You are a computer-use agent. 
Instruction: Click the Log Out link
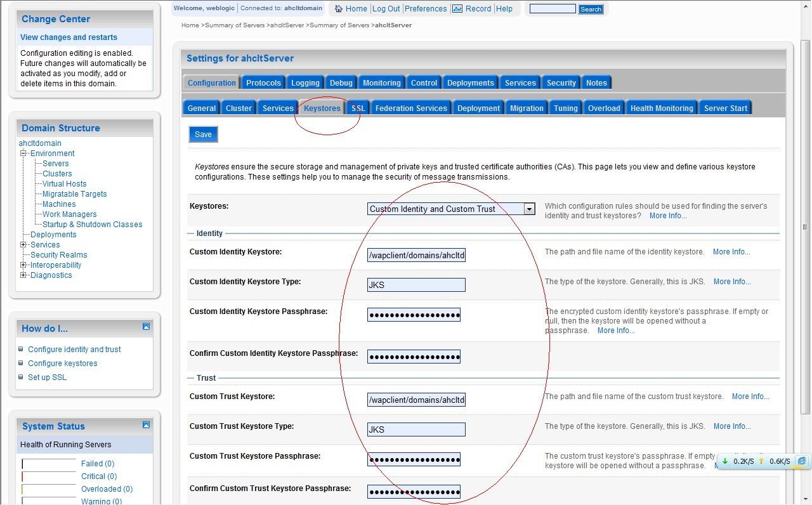point(386,9)
